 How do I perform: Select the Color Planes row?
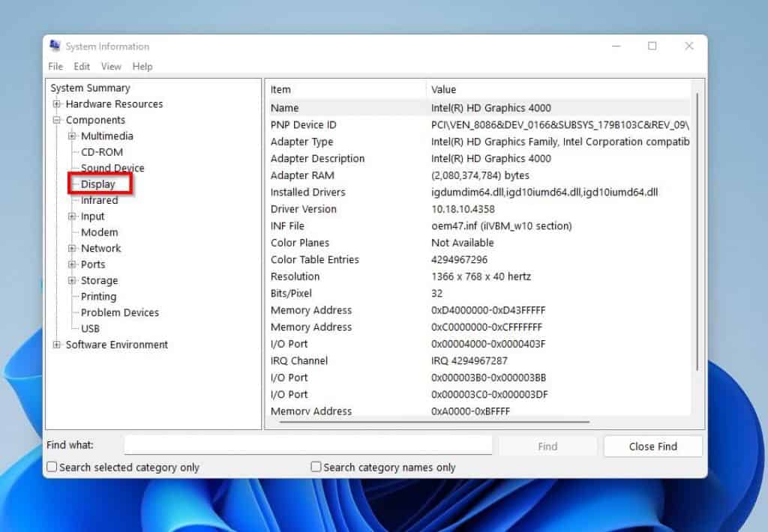[x=479, y=243]
